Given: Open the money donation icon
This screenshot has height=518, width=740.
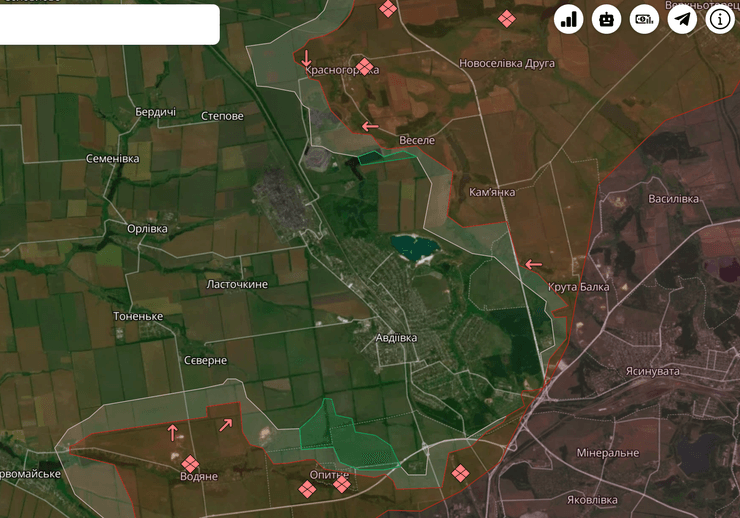Looking at the screenshot, I should coord(645,19).
